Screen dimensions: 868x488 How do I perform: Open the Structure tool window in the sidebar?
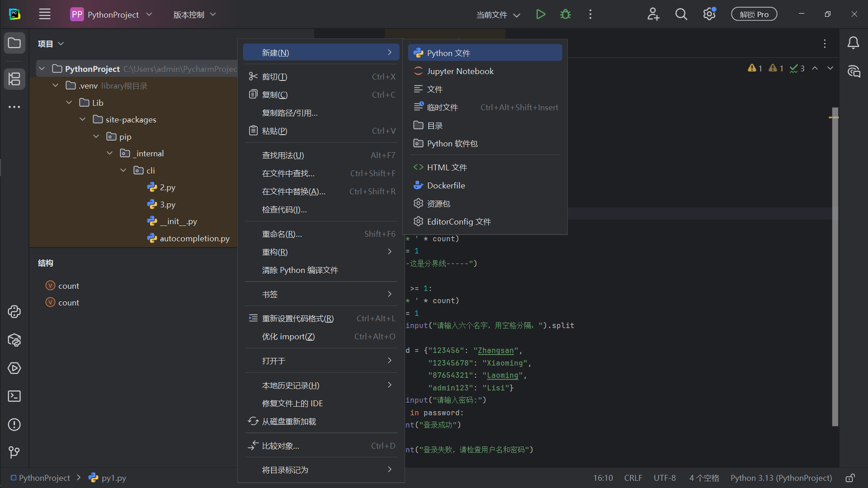point(14,79)
